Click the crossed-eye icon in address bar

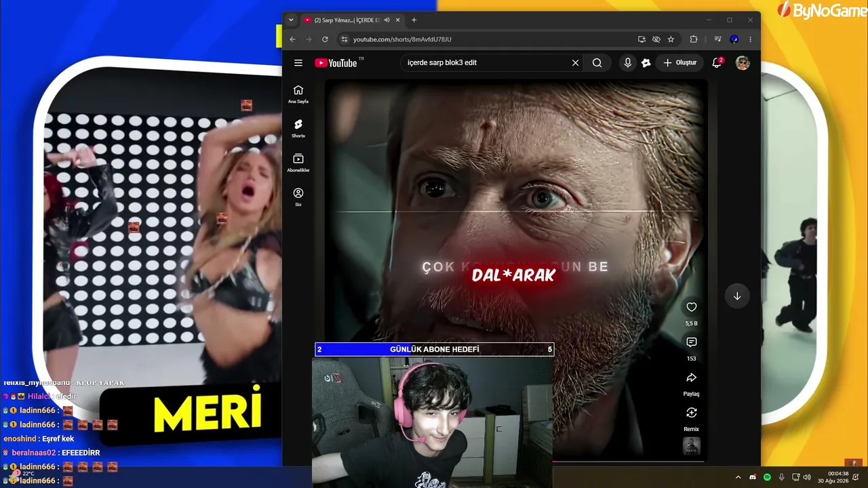click(x=656, y=39)
